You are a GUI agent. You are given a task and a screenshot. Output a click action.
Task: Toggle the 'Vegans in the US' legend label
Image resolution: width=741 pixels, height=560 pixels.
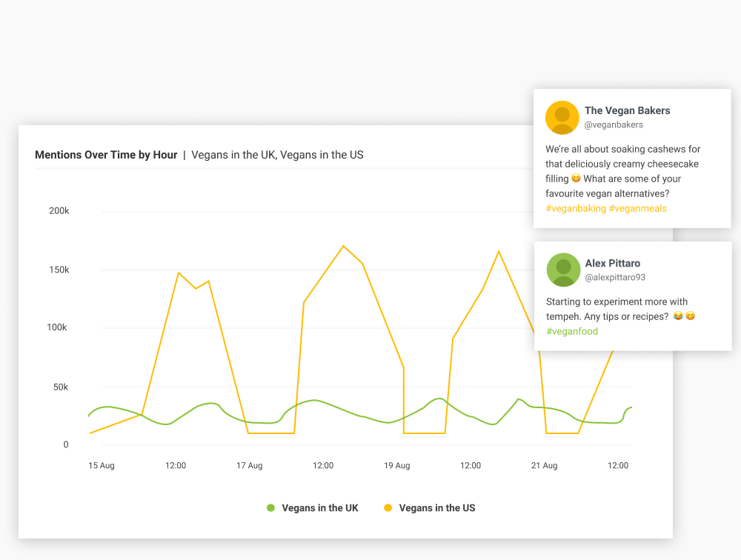pos(436,508)
